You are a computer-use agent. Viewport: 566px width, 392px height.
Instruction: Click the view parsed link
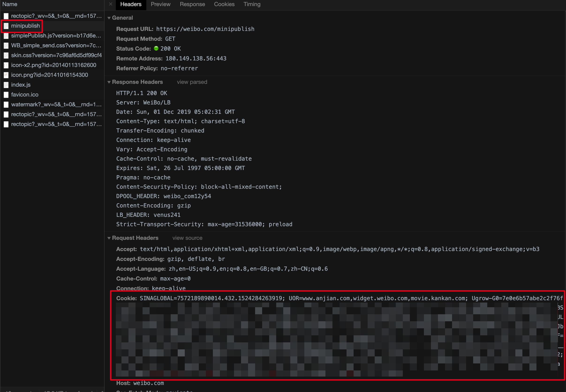pyautogui.click(x=192, y=82)
